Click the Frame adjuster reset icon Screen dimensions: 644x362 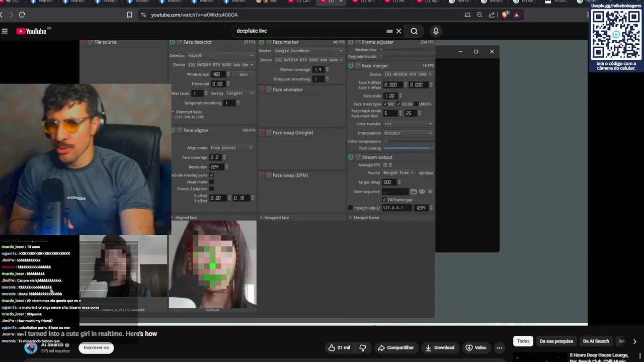pyautogui.click(x=358, y=42)
